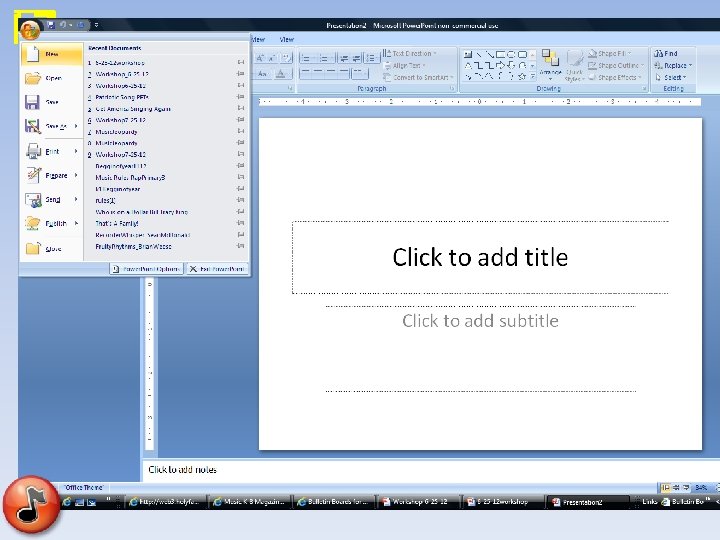Viewport: 720px width, 540px height.
Task: Open the Convert to SmartArt dropdown
Action: [x=419, y=78]
